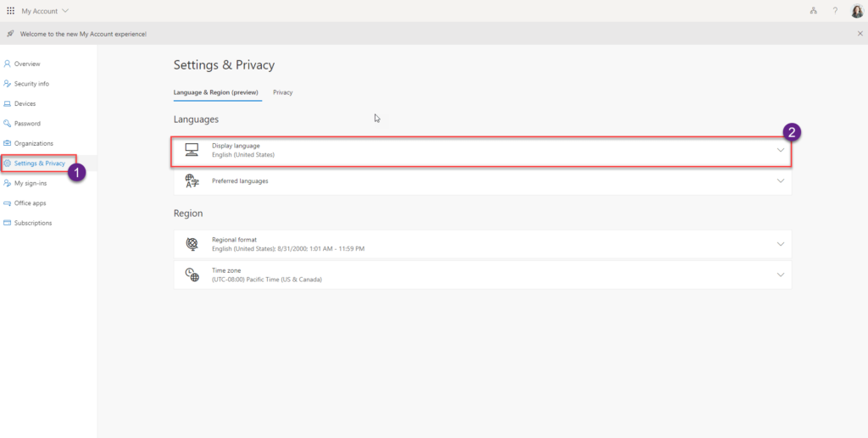Expand the Preferred languages row

point(482,181)
